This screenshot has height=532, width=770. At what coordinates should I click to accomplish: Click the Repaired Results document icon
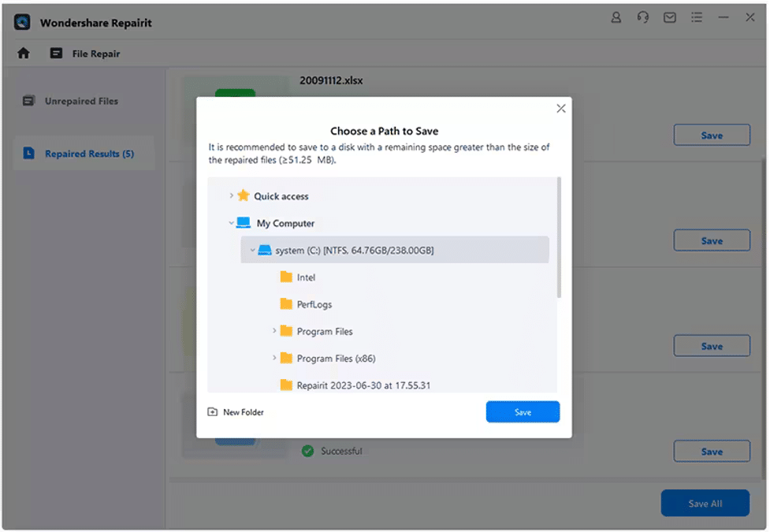pyautogui.click(x=29, y=153)
